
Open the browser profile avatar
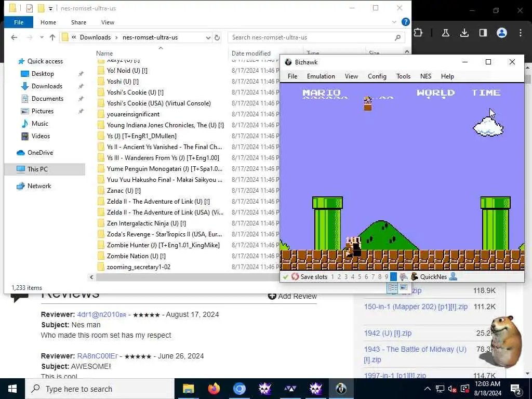pos(501,33)
